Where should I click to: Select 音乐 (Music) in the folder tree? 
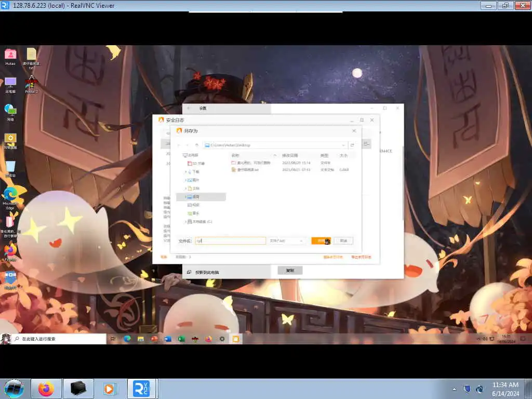[x=193, y=214]
